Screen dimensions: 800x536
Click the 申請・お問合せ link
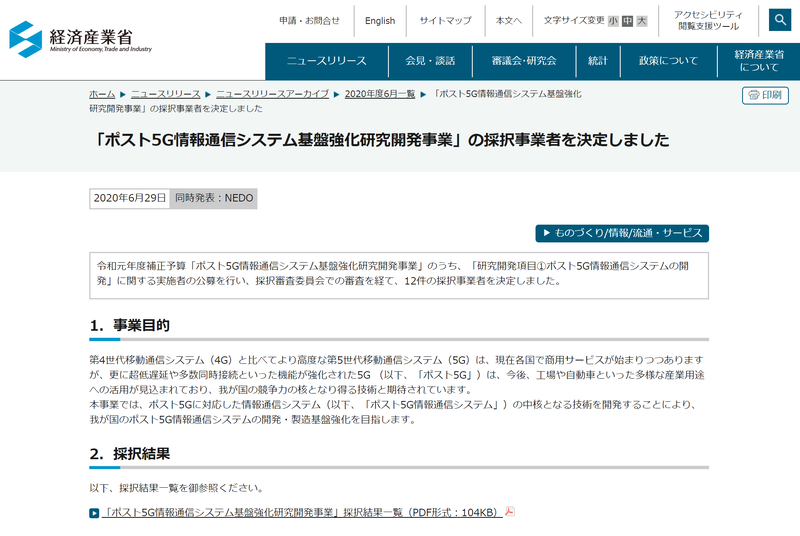click(x=309, y=20)
